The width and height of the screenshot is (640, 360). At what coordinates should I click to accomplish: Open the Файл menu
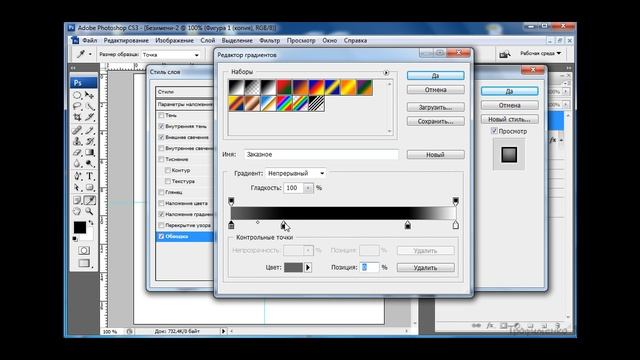click(89, 40)
